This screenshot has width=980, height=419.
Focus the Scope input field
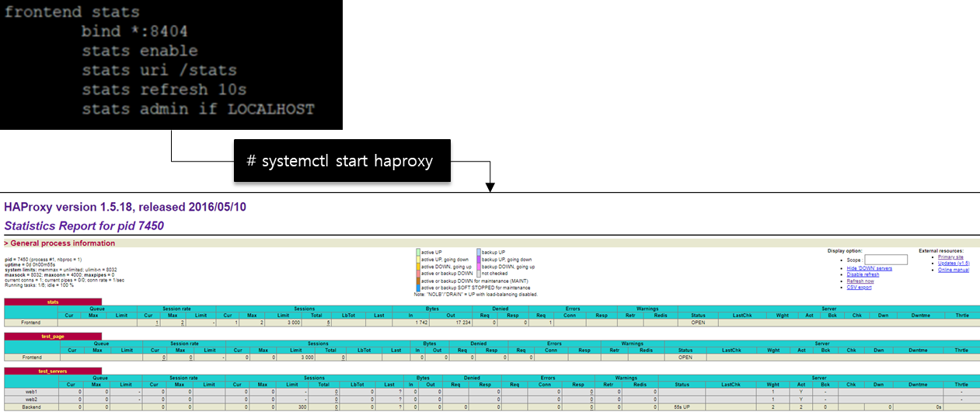coord(886,260)
